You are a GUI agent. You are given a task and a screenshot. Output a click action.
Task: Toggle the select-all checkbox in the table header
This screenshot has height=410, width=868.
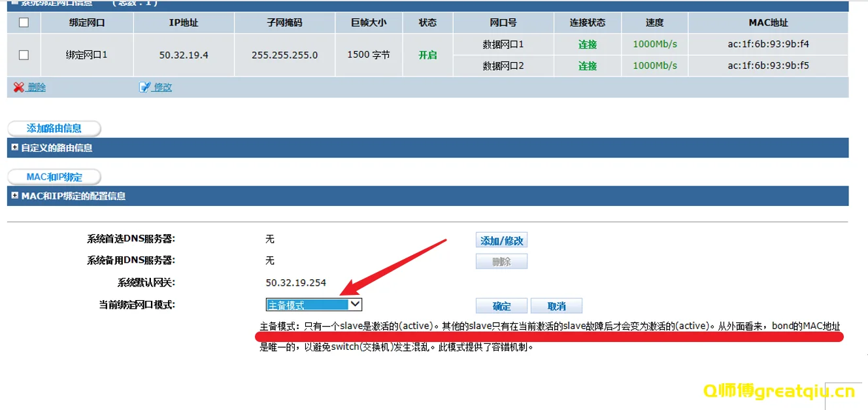click(24, 22)
